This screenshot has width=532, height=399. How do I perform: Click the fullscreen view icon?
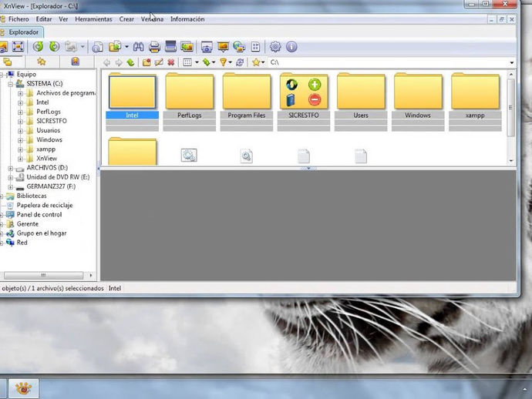coord(18,46)
